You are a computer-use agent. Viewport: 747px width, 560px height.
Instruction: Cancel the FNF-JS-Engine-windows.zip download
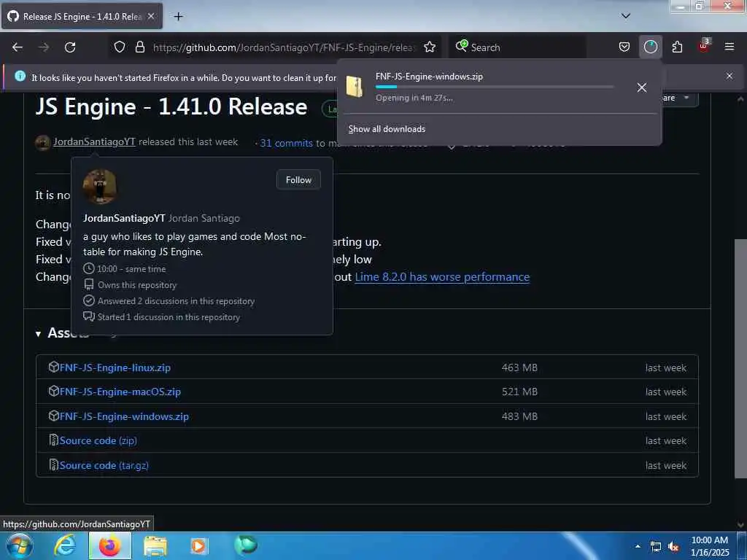pyautogui.click(x=642, y=87)
